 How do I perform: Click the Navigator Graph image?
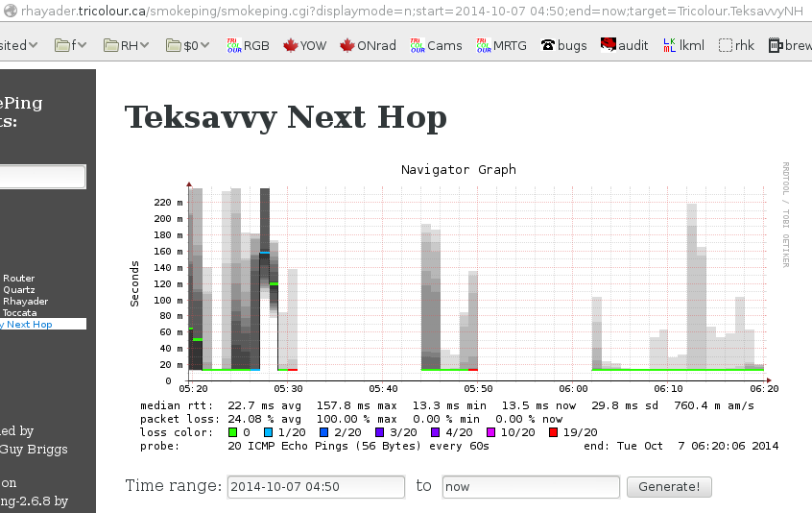[x=458, y=306]
